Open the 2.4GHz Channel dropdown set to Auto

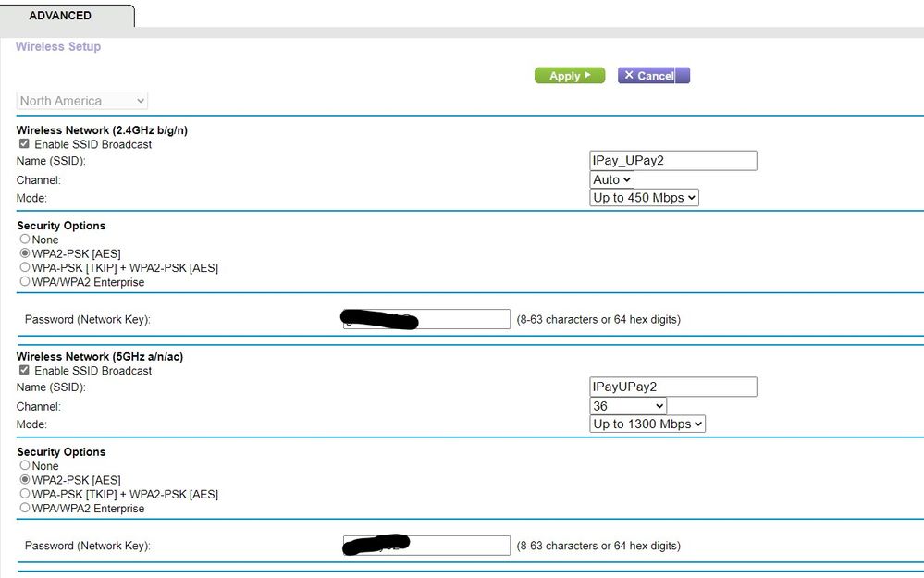[x=610, y=179]
